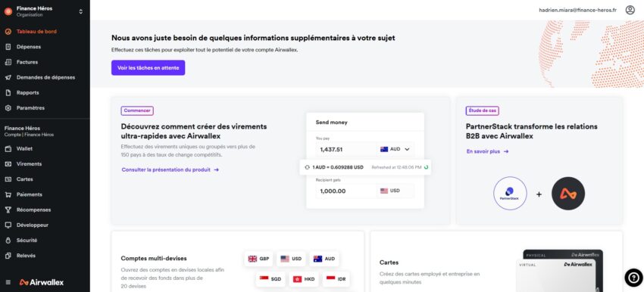Click Compte | Finance Héros account label
This screenshot has height=292, width=644.
[29, 135]
